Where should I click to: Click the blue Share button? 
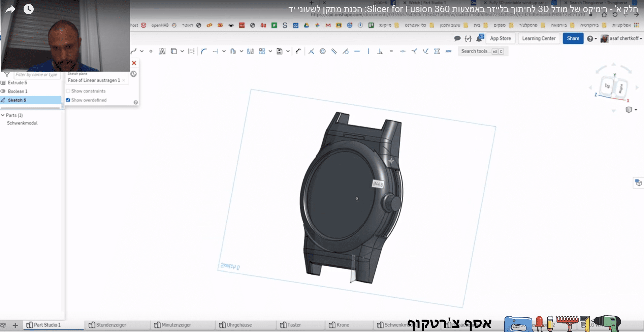(573, 38)
